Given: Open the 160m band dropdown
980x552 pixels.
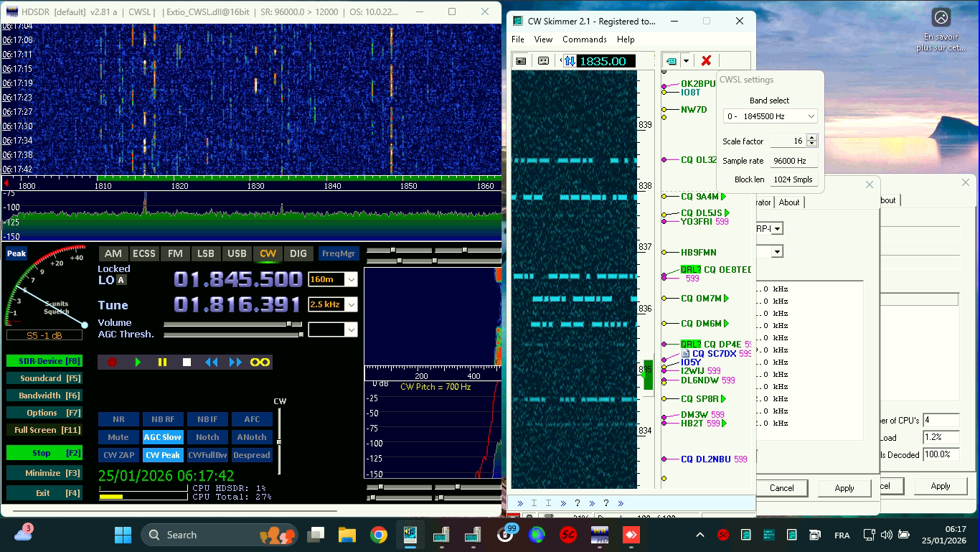Looking at the screenshot, I should (x=351, y=279).
